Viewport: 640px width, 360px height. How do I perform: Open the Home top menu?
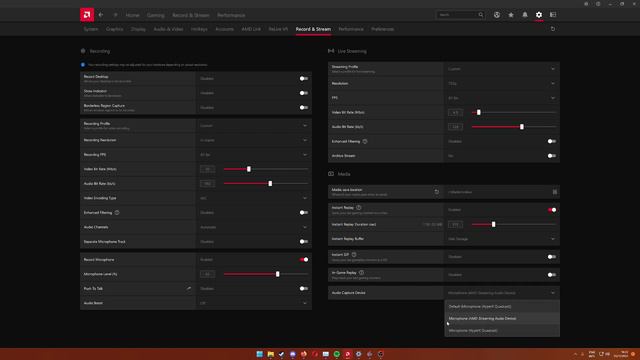coord(132,15)
